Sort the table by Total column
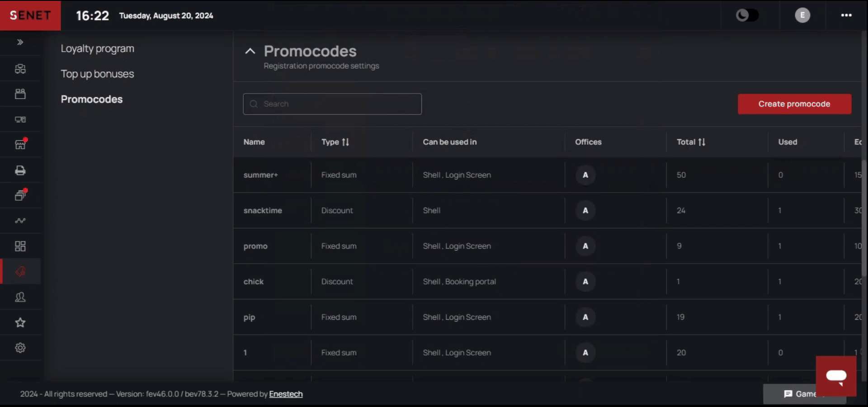 point(702,142)
